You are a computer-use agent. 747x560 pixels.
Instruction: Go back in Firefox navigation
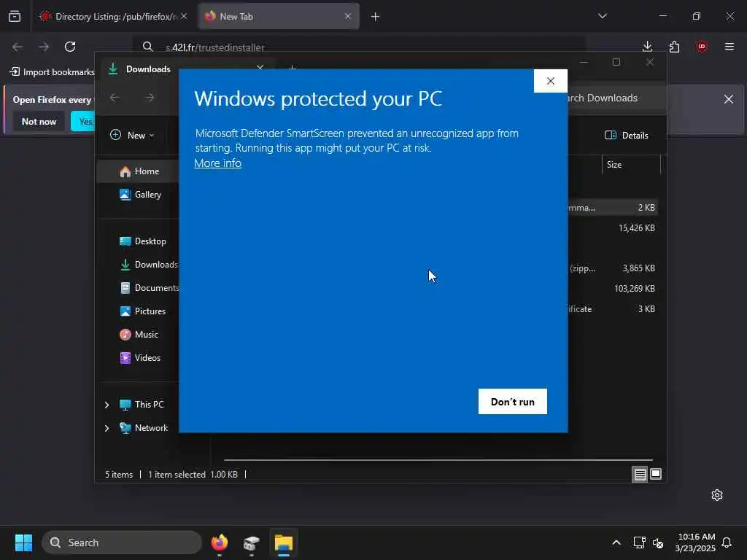pyautogui.click(x=18, y=47)
